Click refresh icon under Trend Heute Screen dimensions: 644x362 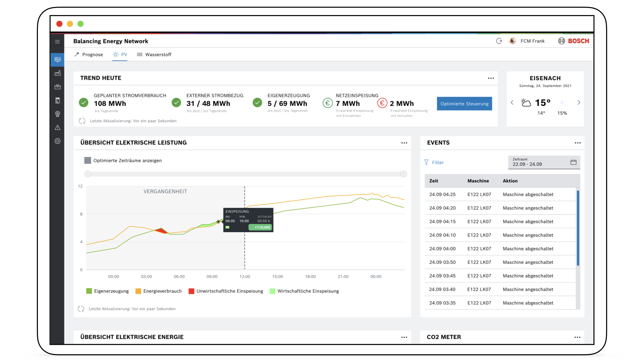click(82, 121)
